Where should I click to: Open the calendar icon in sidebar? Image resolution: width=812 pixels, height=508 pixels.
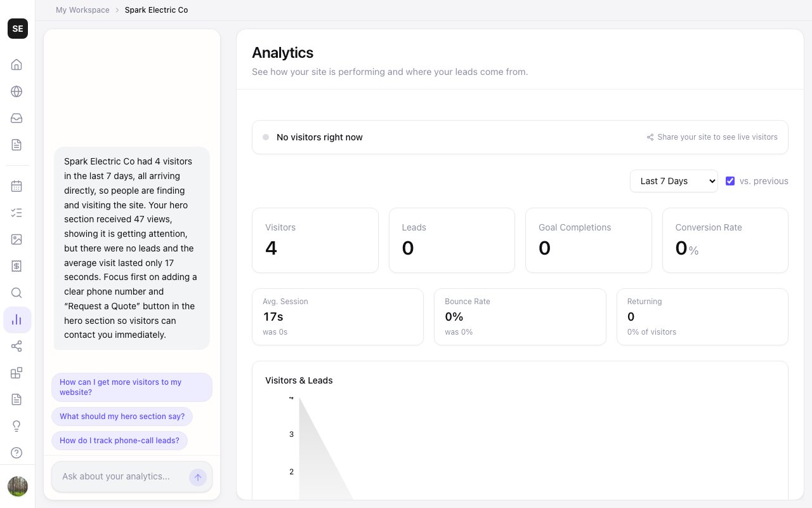point(17,186)
